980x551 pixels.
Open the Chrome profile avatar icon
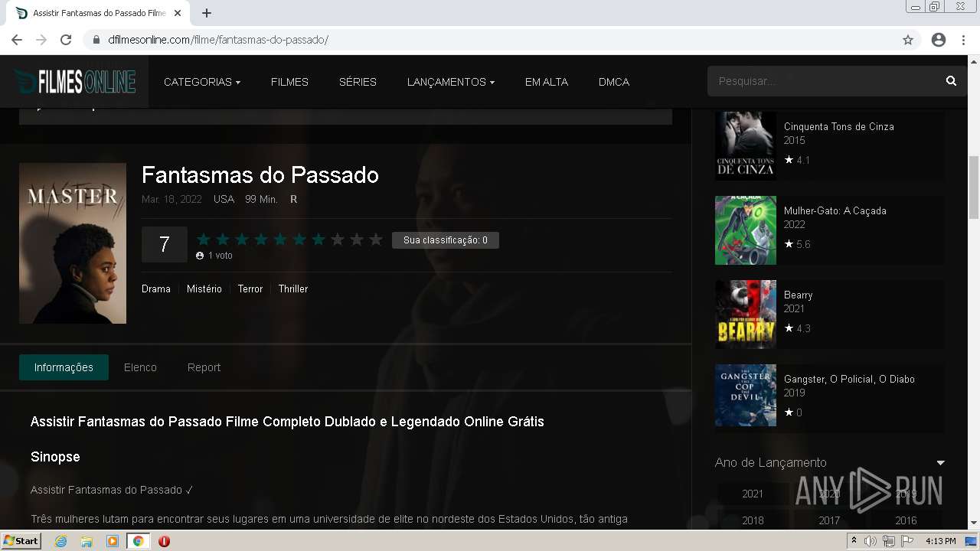click(939, 40)
